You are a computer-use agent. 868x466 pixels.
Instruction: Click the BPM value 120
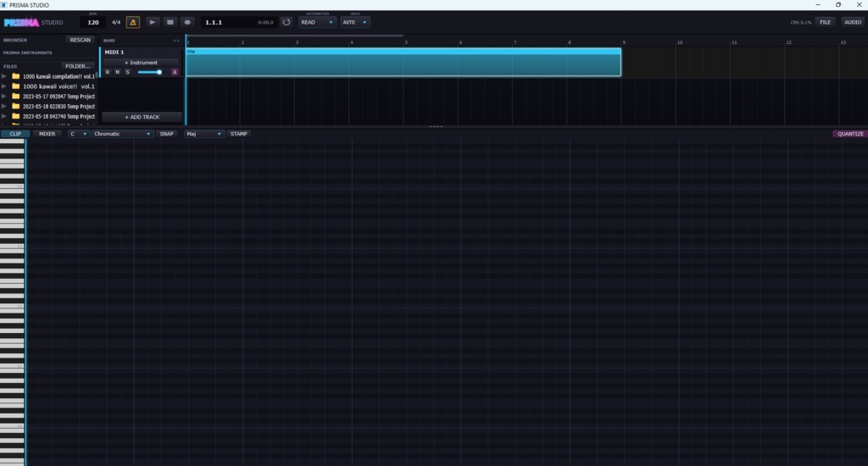[x=93, y=23]
